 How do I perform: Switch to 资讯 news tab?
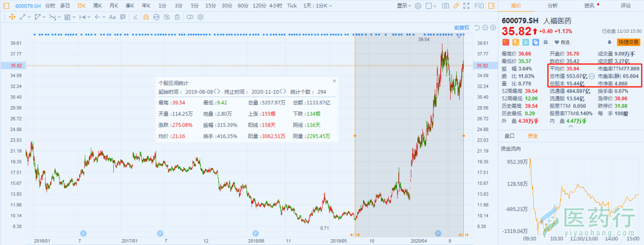[589, 6]
